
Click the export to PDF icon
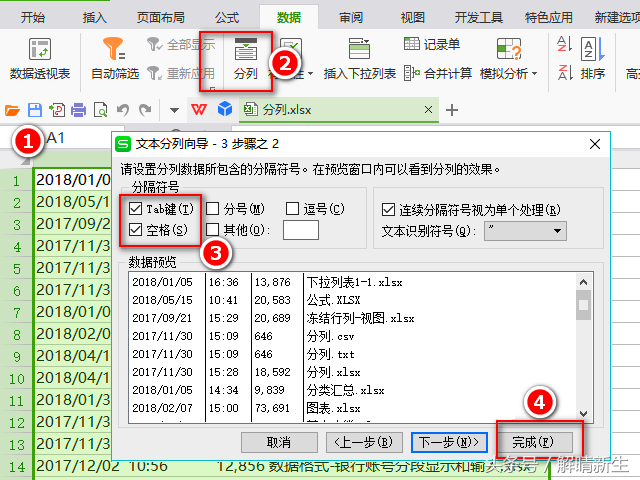point(57,110)
